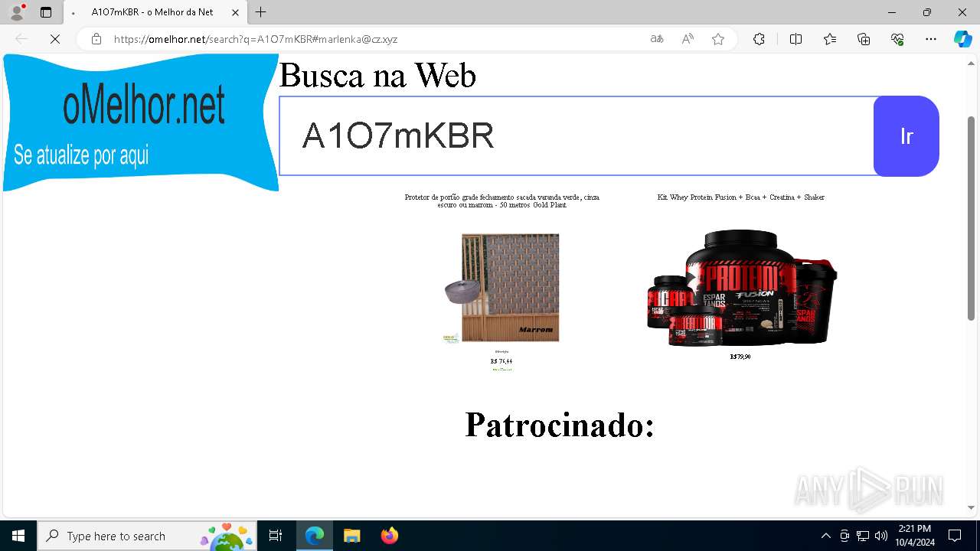This screenshot has width=980, height=551.
Task: Restore down the Edge window
Action: [x=927, y=12]
